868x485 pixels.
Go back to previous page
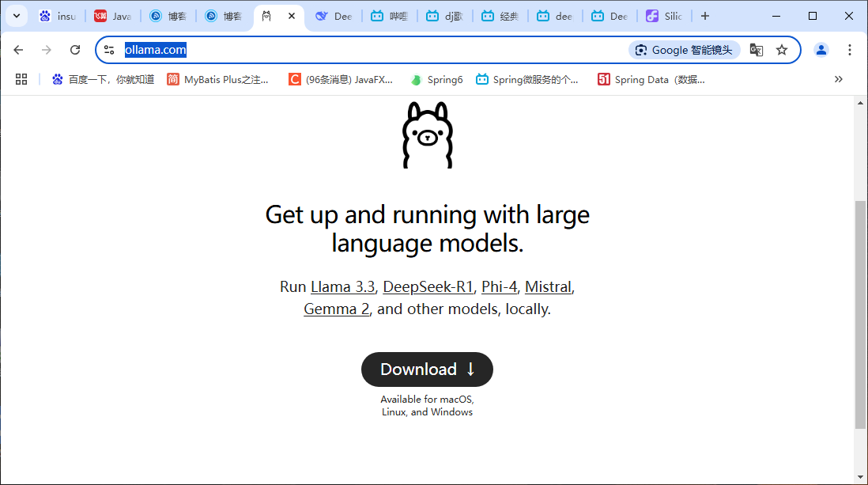point(18,50)
